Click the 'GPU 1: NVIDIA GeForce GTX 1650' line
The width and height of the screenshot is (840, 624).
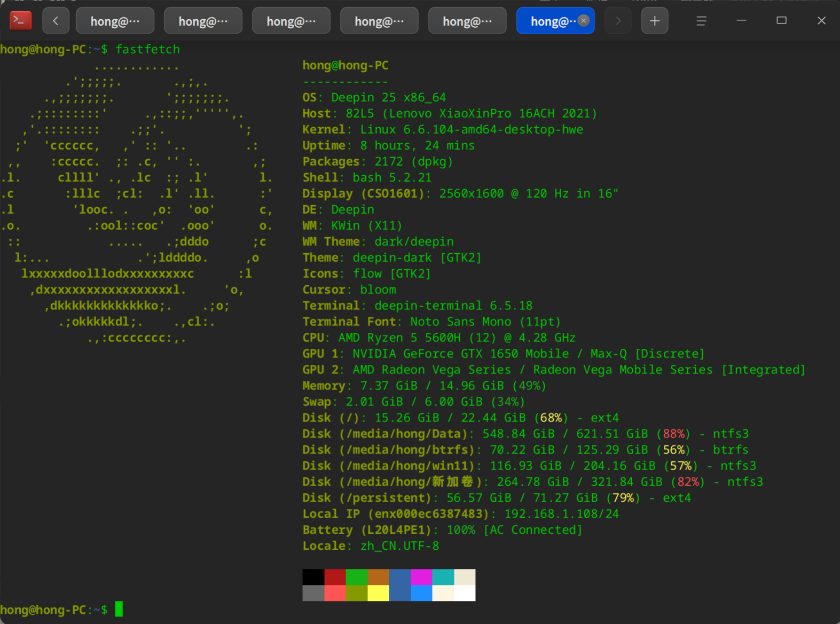pos(504,354)
